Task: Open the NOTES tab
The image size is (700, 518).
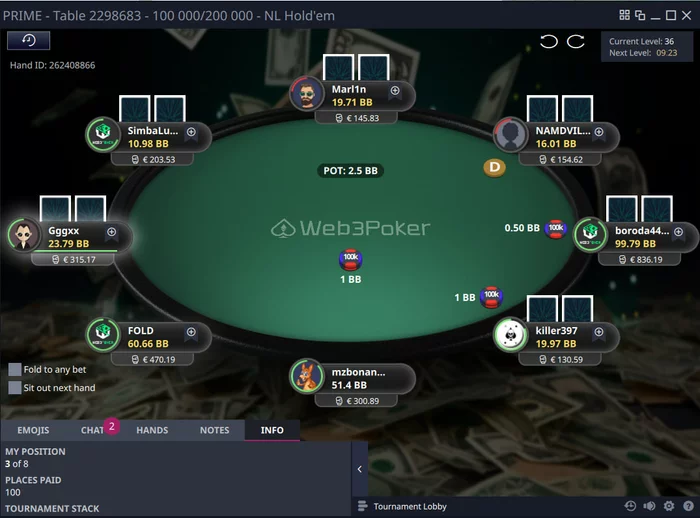Action: 214,430
